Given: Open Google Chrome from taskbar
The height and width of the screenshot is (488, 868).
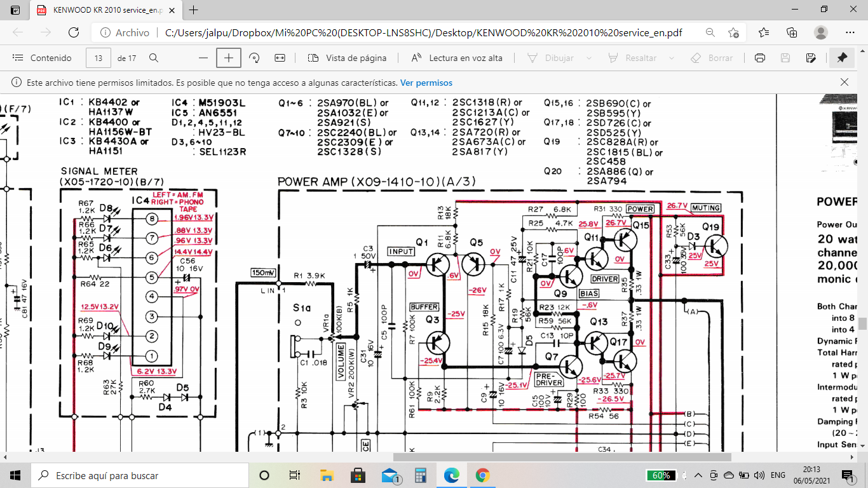Looking at the screenshot, I should [x=482, y=475].
